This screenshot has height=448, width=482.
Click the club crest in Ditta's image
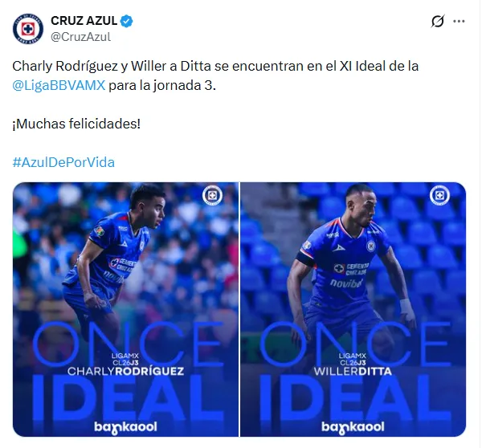click(440, 195)
